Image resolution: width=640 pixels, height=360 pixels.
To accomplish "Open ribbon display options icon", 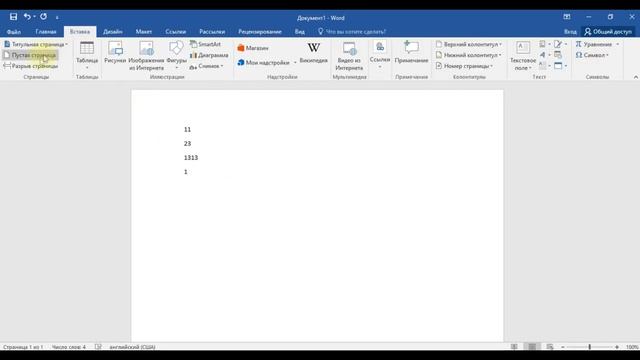I will (x=567, y=17).
